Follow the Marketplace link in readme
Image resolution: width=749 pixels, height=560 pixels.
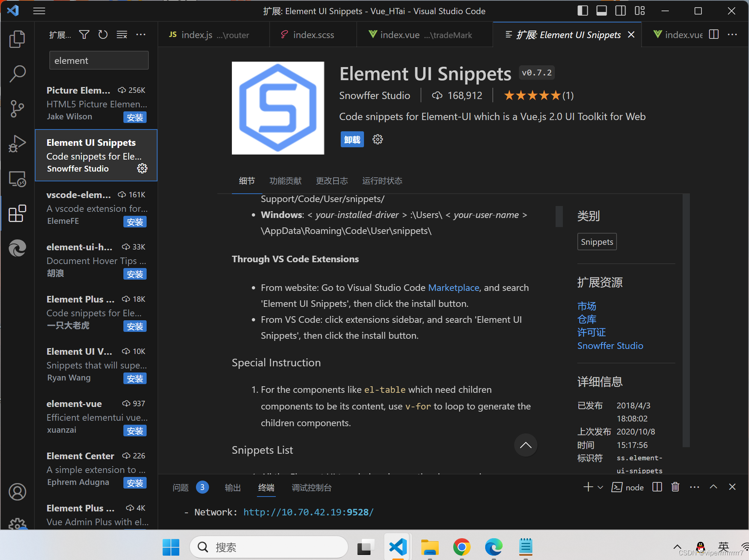point(454,288)
